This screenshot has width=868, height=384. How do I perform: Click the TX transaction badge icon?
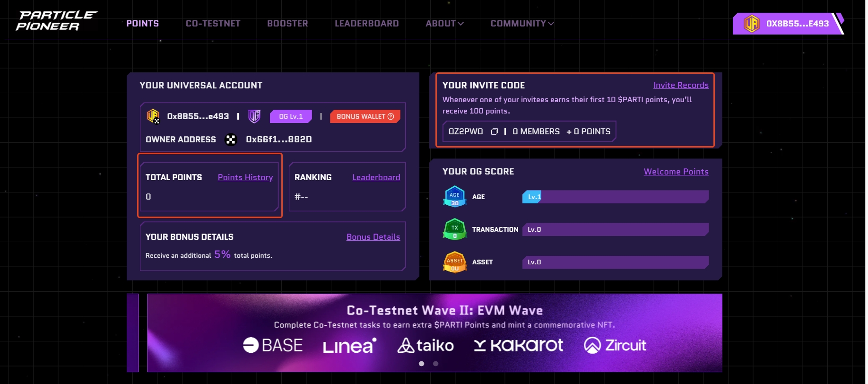(454, 229)
